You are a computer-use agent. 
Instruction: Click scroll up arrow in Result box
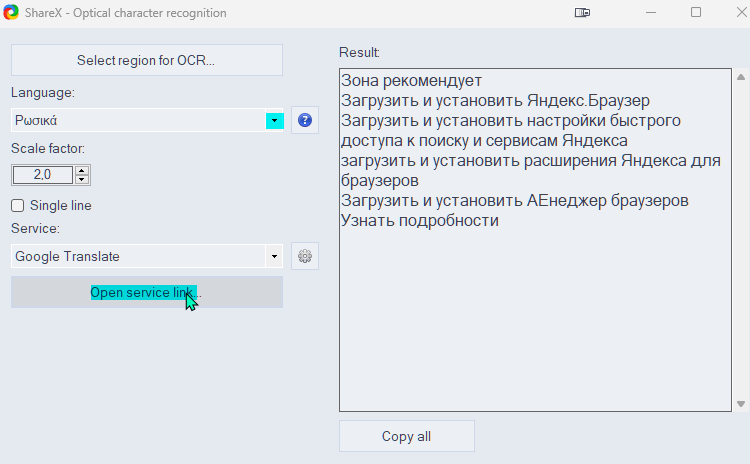741,77
